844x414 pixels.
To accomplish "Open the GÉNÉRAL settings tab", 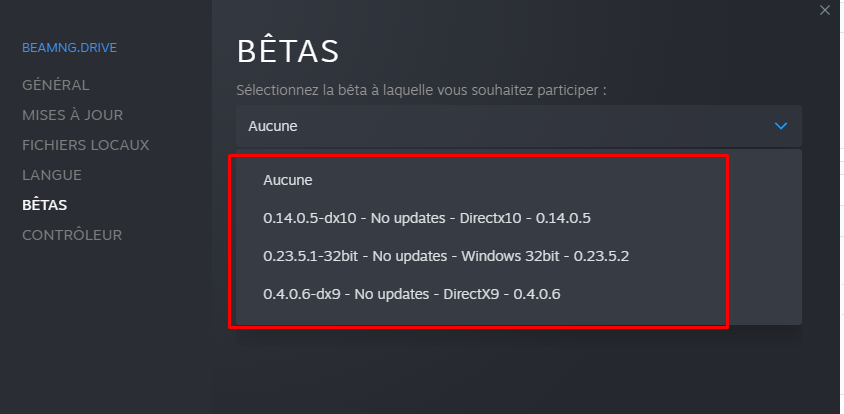I will (55, 85).
